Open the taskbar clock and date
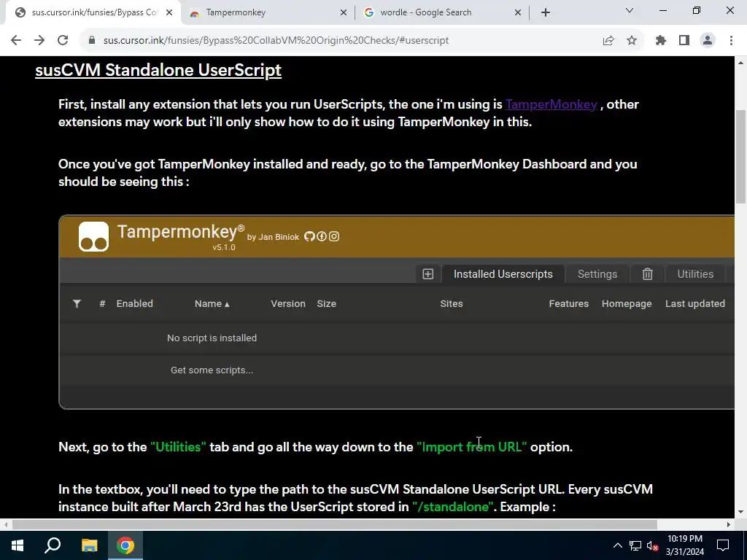Image resolution: width=747 pixels, height=560 pixels. [x=684, y=545]
